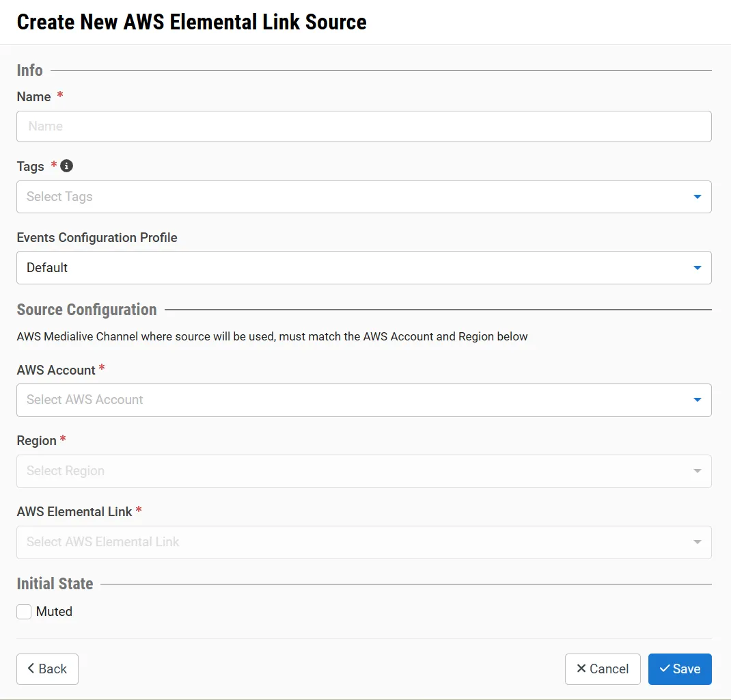This screenshot has height=700, width=731.
Task: Click the 'Source Configuration' section heading
Action: coord(87,310)
